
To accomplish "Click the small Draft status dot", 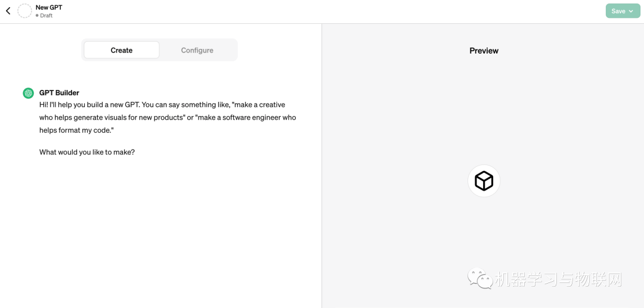I will click(x=38, y=15).
